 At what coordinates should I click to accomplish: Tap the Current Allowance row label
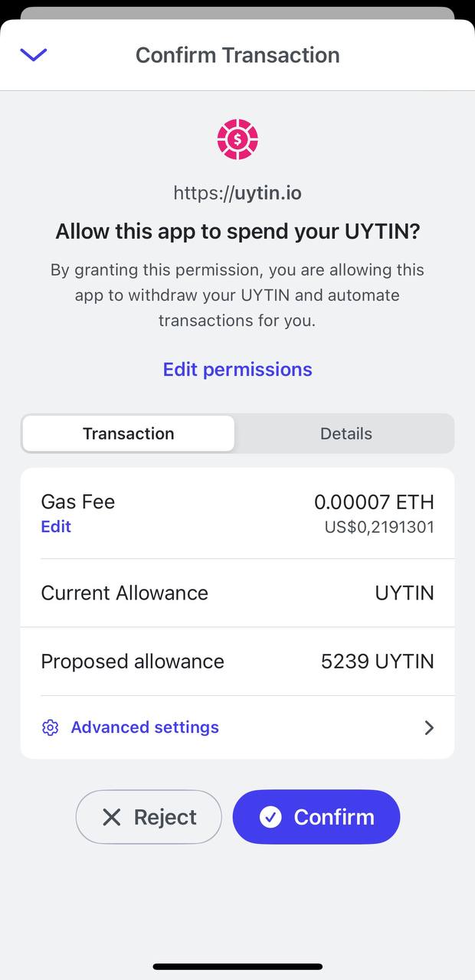click(124, 593)
